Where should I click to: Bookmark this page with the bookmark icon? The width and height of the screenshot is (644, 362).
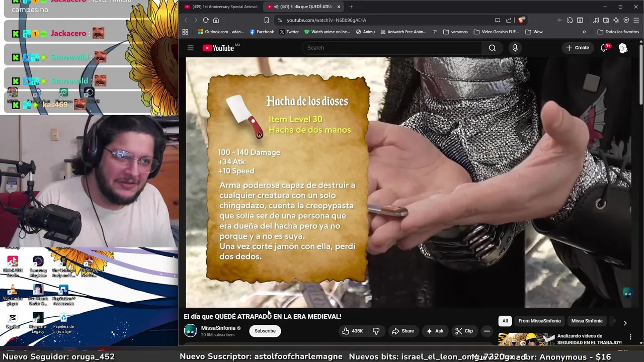tap(267, 20)
